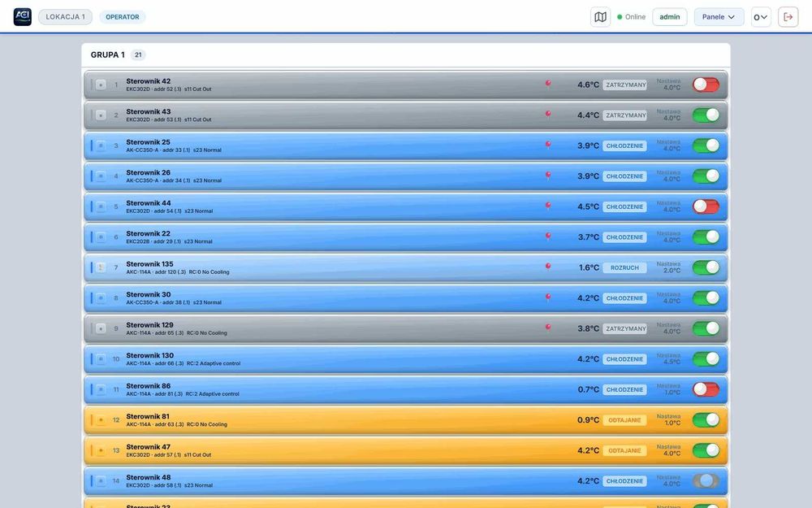Enable the Sterownik 44 toggle
The image size is (812, 508).
click(x=706, y=206)
